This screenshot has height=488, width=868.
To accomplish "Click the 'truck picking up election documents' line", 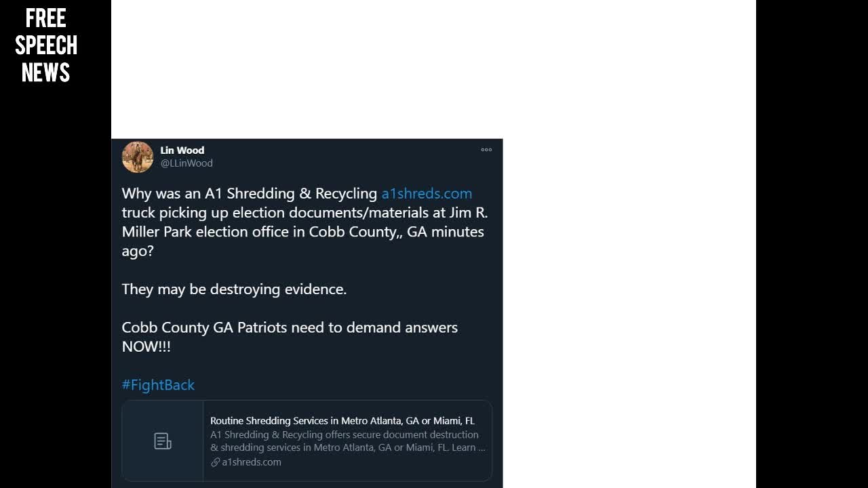I will point(304,213).
